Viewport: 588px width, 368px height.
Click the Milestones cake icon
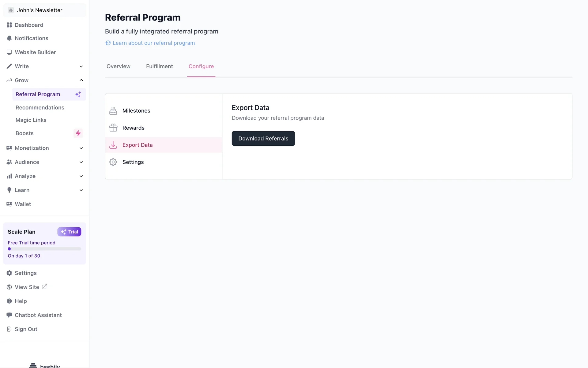[x=113, y=111]
